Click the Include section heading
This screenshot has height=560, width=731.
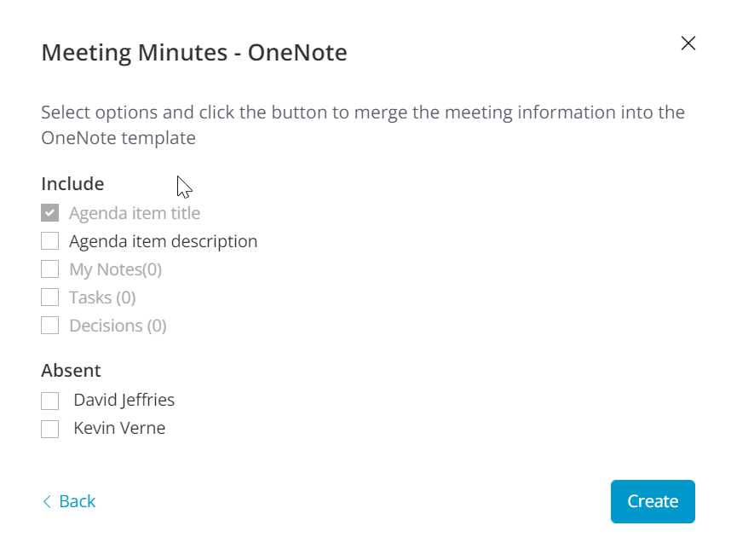[72, 184]
